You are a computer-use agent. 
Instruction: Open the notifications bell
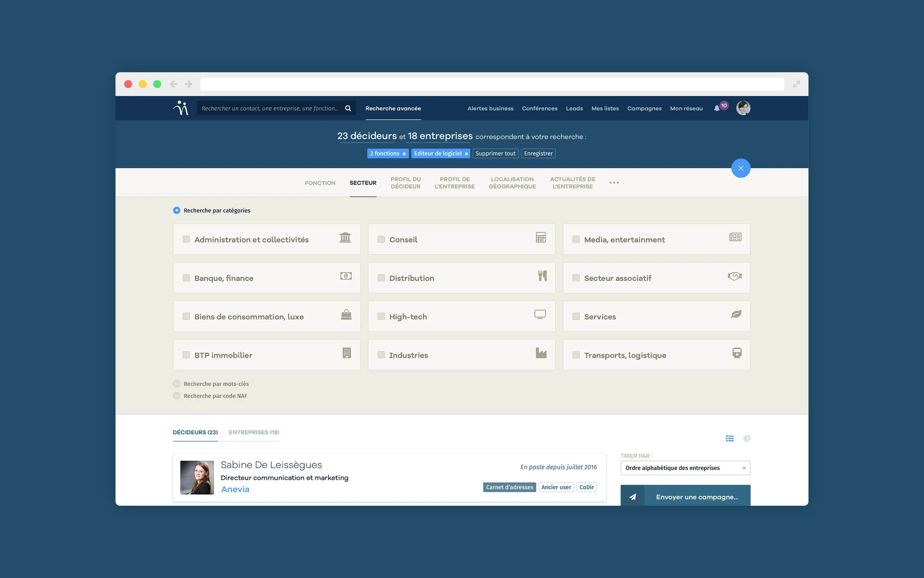(x=717, y=109)
